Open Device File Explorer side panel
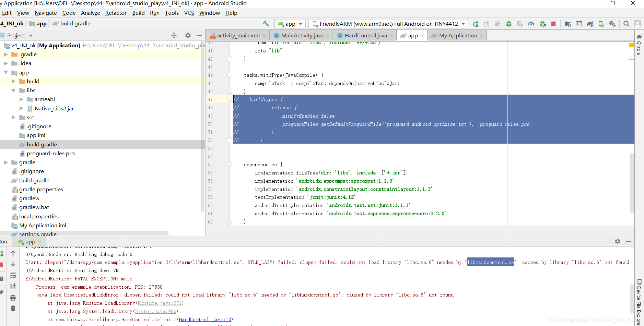Image resolution: width=644 pixels, height=326 pixels. [x=639, y=302]
